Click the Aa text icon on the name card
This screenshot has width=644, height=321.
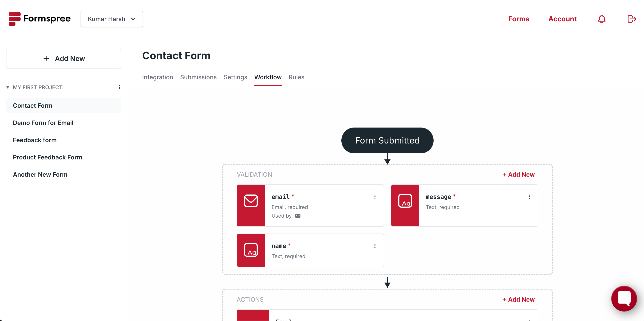251,250
